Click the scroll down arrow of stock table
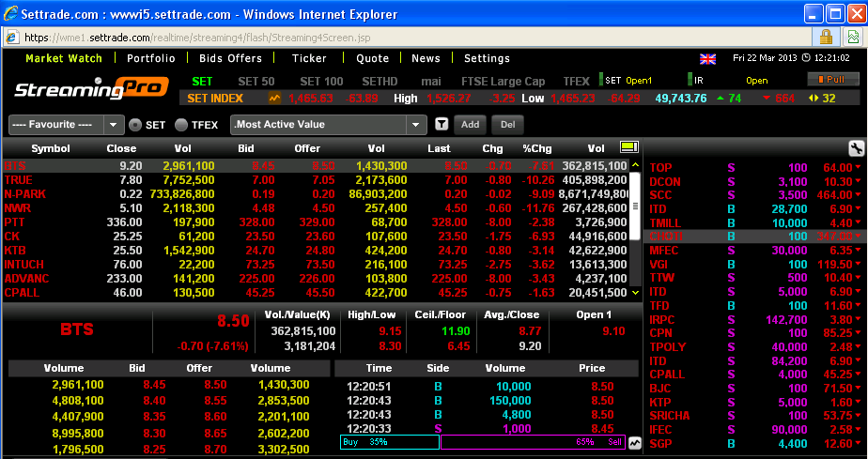Screen dimensions: 868x459 point(635,293)
